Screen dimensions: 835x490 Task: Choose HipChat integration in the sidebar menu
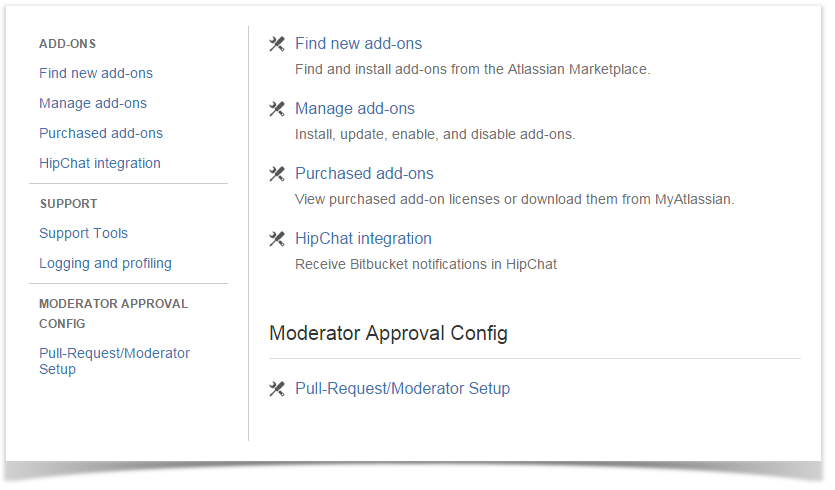[x=100, y=163]
